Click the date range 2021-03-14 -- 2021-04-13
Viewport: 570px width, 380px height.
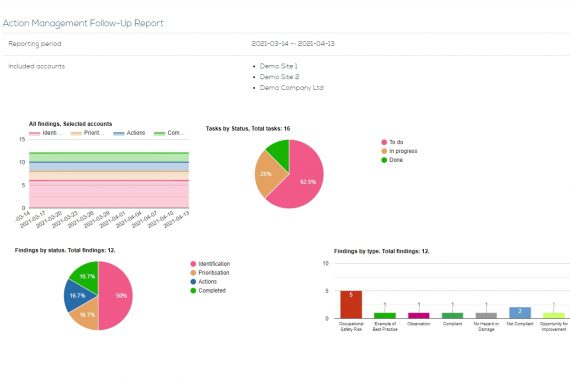pos(293,44)
